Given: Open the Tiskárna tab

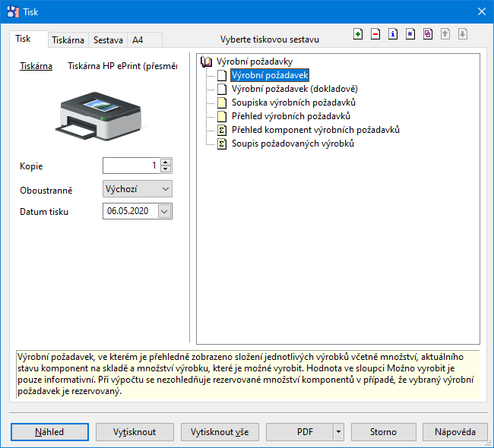Looking at the screenshot, I should pyautogui.click(x=68, y=40).
